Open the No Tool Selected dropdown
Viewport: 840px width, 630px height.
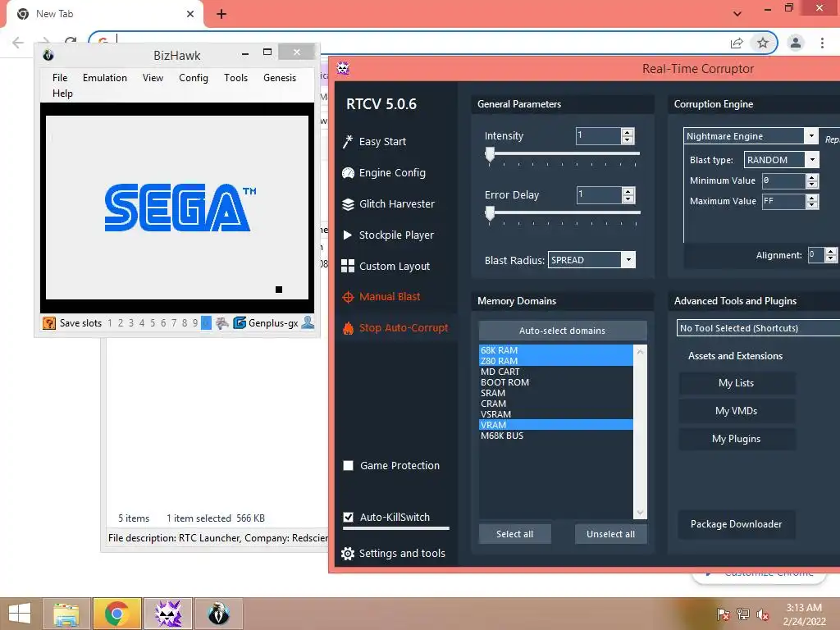pos(759,328)
